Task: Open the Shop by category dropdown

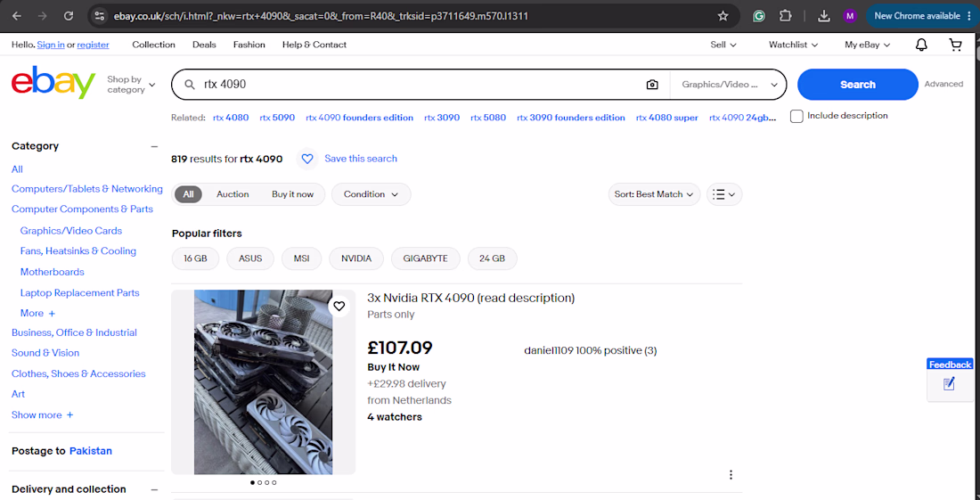Action: tap(131, 85)
